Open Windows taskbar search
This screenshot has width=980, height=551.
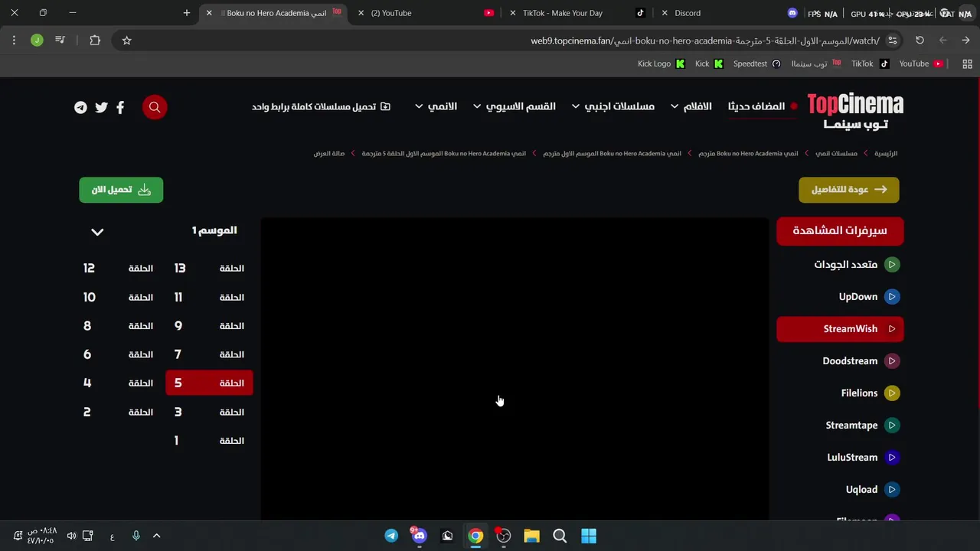click(560, 536)
